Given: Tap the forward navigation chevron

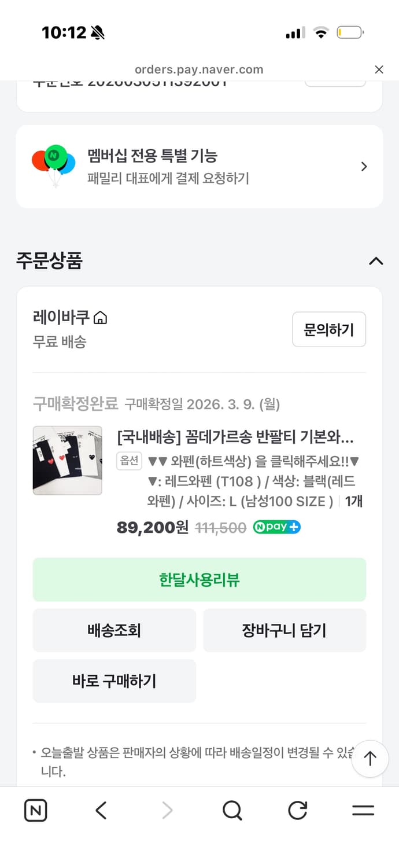Looking at the screenshot, I should coord(167,810).
